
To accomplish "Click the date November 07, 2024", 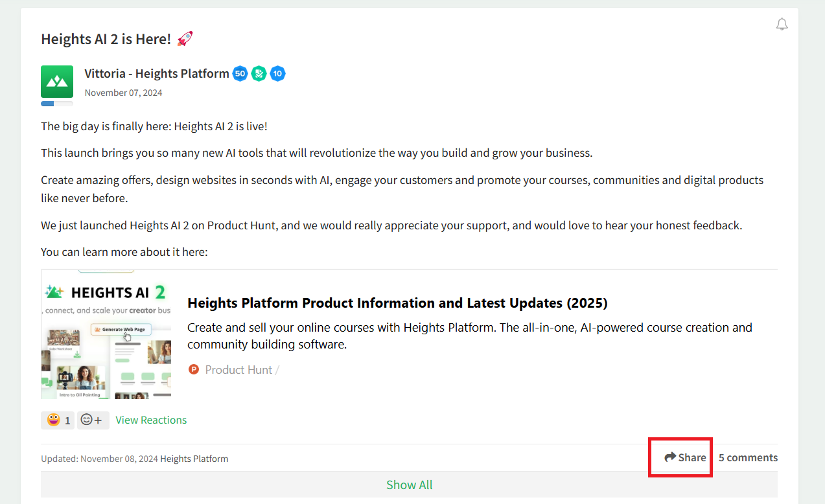I will click(123, 93).
